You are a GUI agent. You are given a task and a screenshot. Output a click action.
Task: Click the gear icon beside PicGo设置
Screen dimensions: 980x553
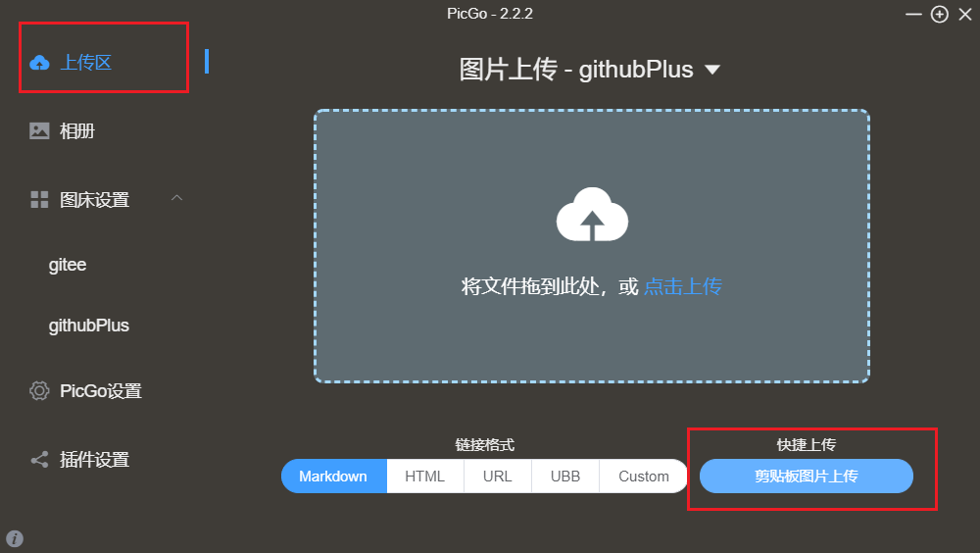point(39,390)
